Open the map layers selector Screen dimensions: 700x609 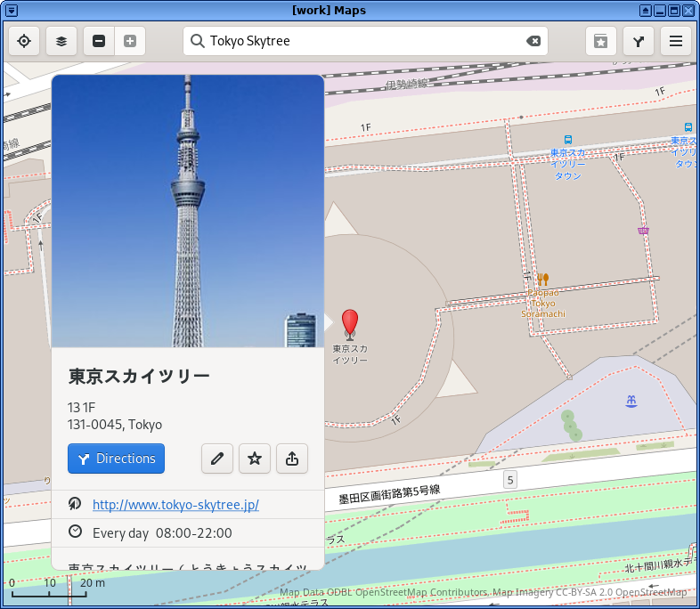[61, 41]
